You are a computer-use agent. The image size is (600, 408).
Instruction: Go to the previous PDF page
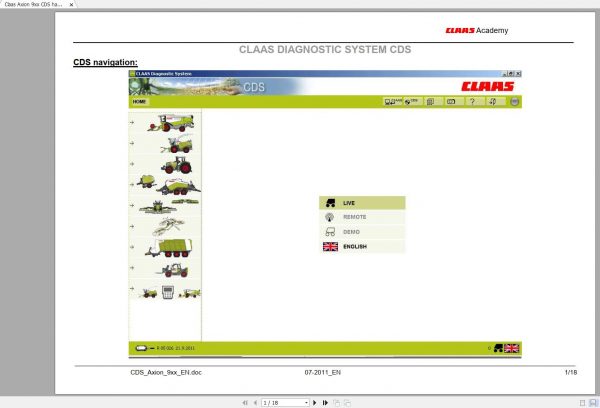pos(255,403)
